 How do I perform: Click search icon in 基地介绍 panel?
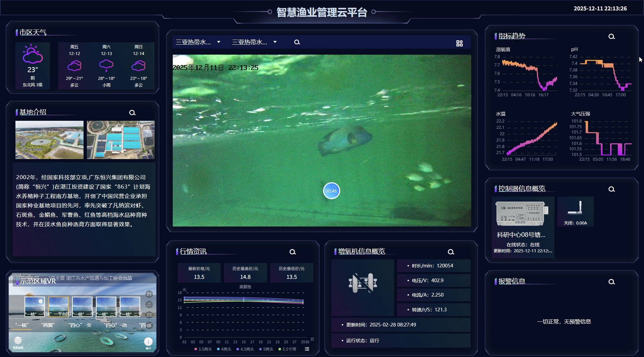click(x=132, y=113)
